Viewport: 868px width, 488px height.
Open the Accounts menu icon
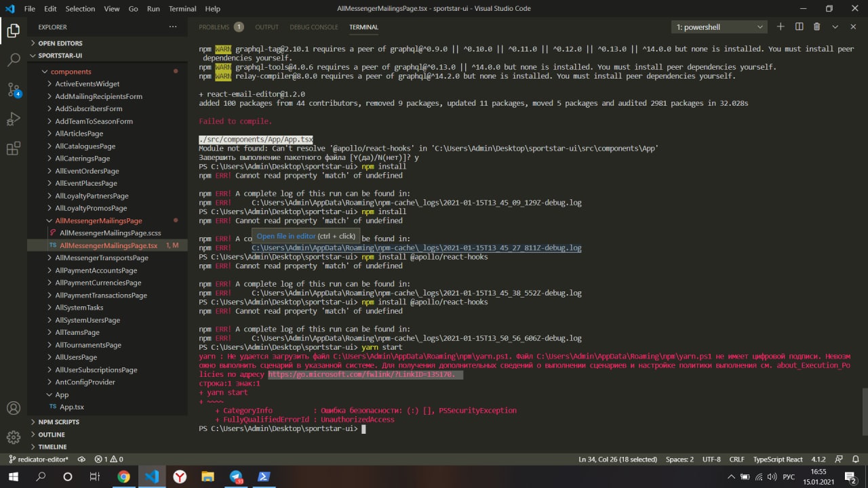13,409
